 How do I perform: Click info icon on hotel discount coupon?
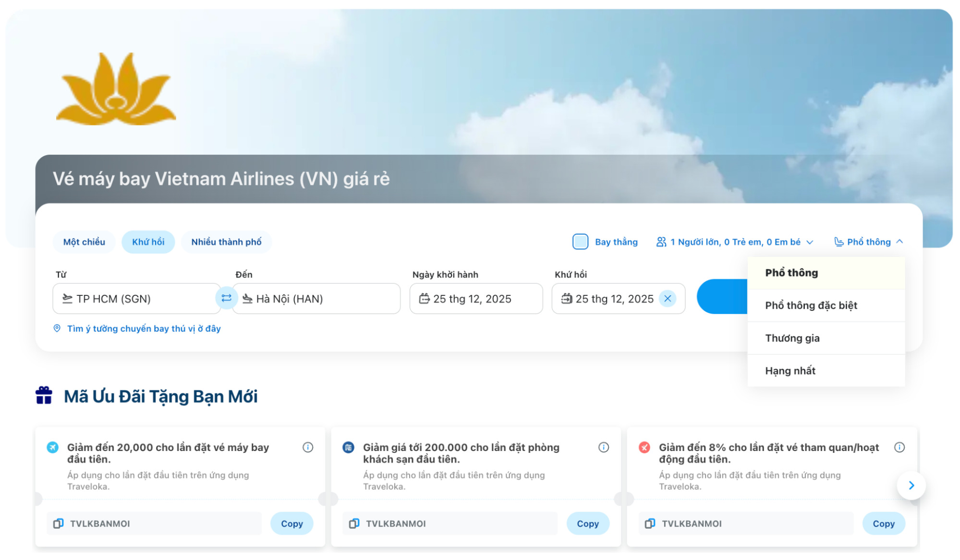(603, 447)
